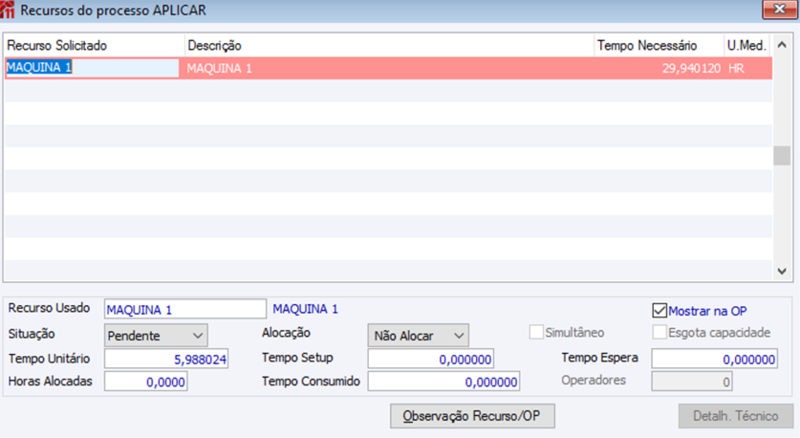Viewport: 800px width, 438px height.
Task: Toggle the Mostrar na OP checkbox
Action: (659, 310)
